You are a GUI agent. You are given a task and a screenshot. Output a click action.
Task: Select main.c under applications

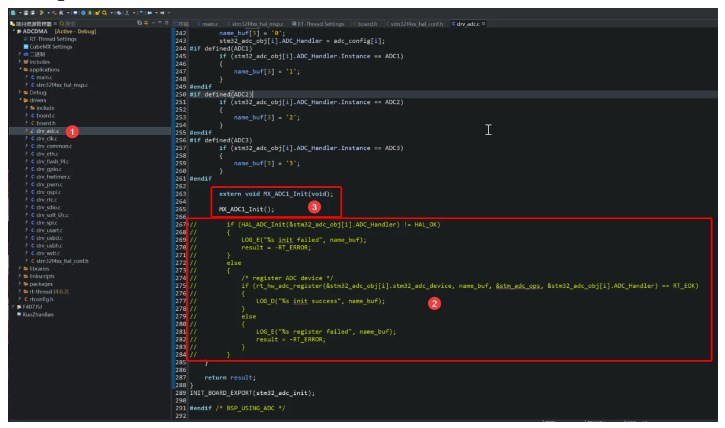tap(42, 77)
